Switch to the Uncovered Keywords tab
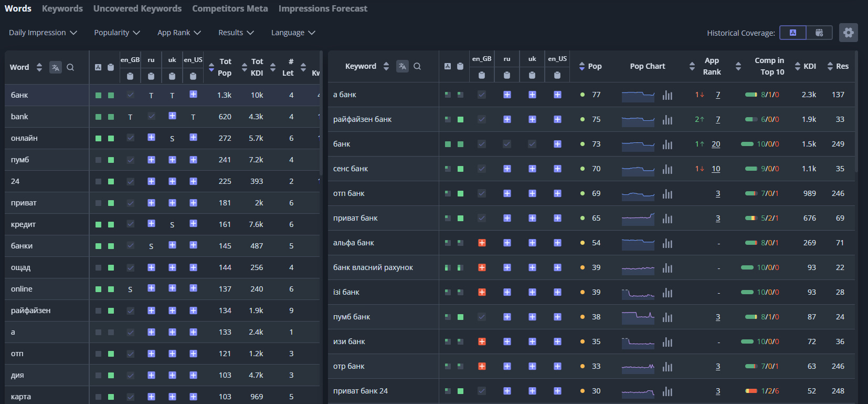The height and width of the screenshot is (404, 868). click(137, 8)
